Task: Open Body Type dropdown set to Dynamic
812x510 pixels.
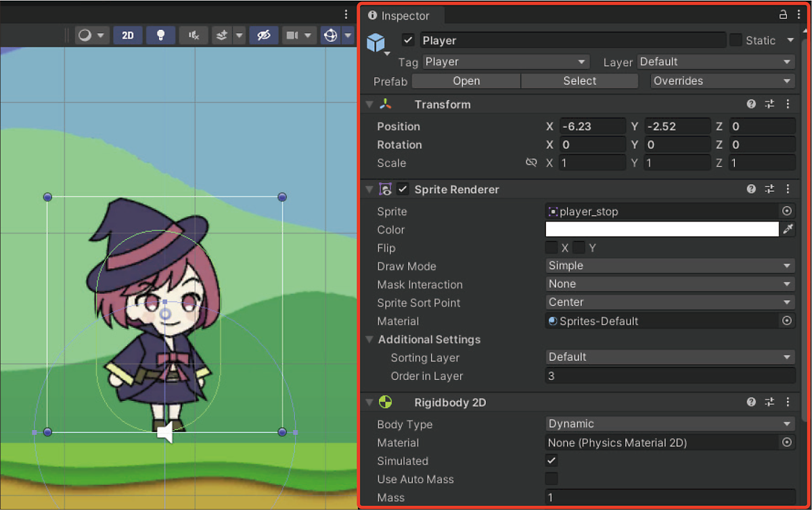Action: tap(671, 424)
